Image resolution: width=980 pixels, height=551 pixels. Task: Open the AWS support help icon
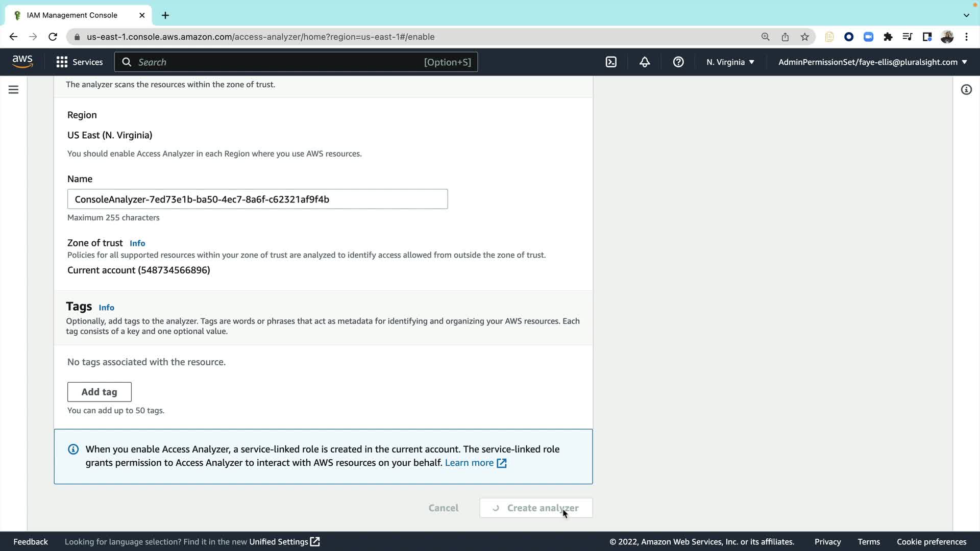678,62
